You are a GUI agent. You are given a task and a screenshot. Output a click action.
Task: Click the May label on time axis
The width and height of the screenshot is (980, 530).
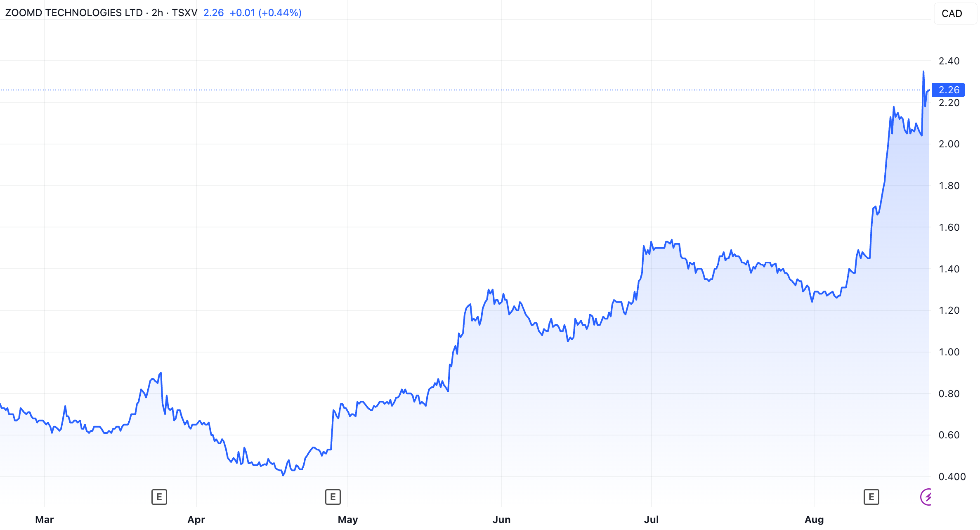pyautogui.click(x=348, y=520)
